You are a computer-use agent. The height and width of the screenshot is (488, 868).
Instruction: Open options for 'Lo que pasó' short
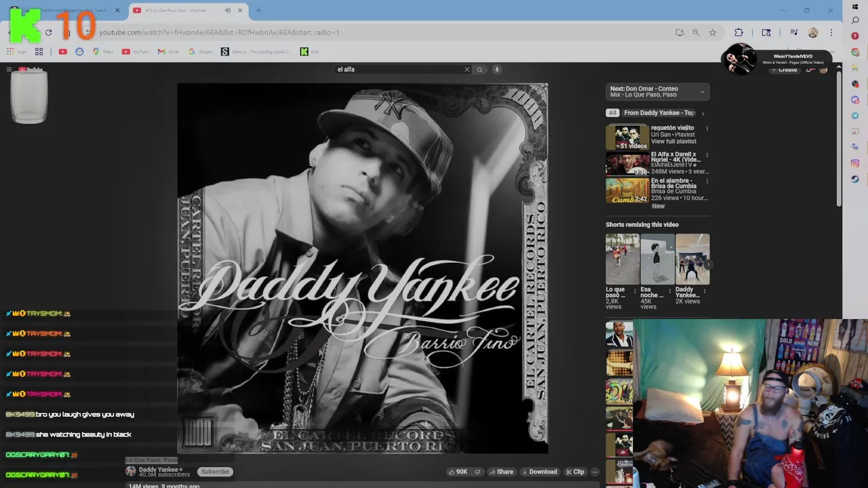(x=635, y=291)
